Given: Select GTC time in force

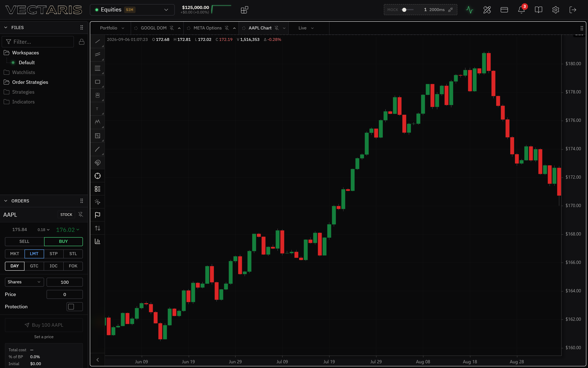Looking at the screenshot, I should pos(34,266).
